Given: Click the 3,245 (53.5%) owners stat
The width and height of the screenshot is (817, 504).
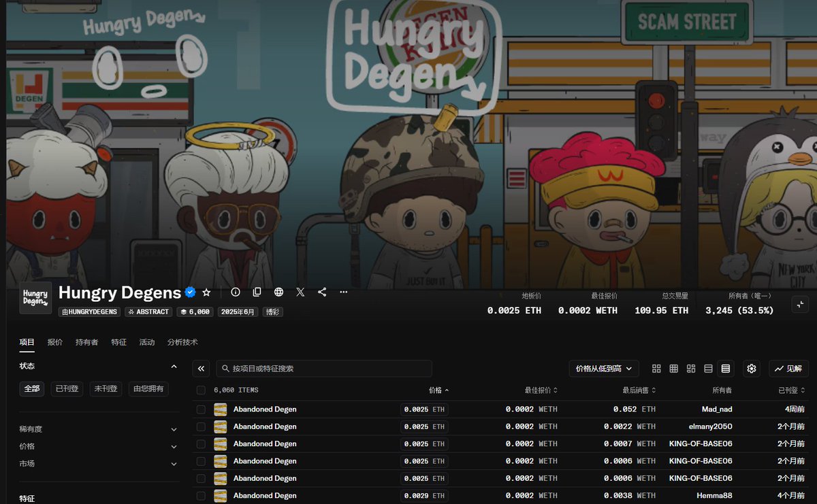Looking at the screenshot, I should coord(740,310).
